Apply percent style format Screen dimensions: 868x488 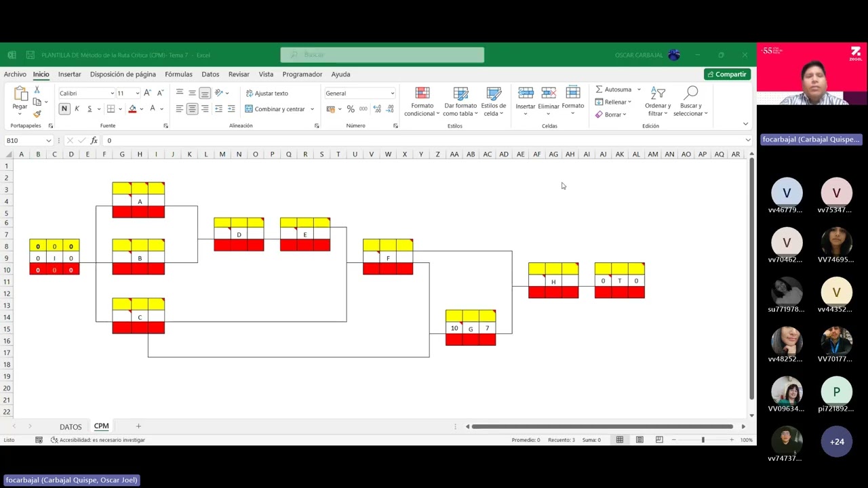coord(351,108)
